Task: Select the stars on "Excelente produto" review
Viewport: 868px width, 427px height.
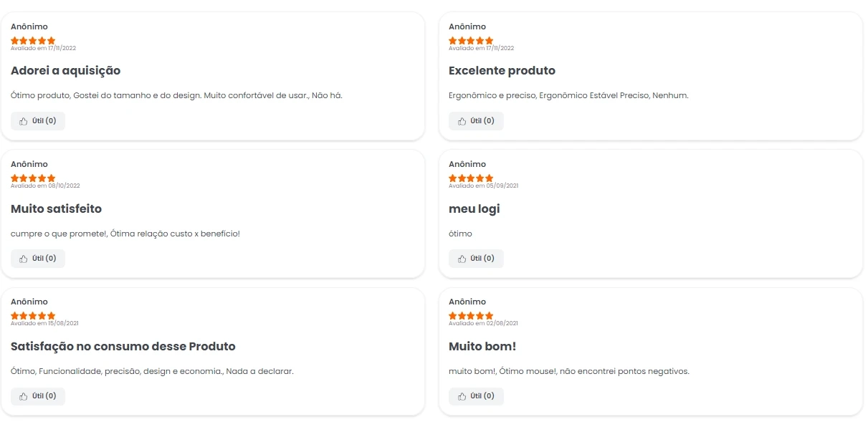Action: point(471,40)
